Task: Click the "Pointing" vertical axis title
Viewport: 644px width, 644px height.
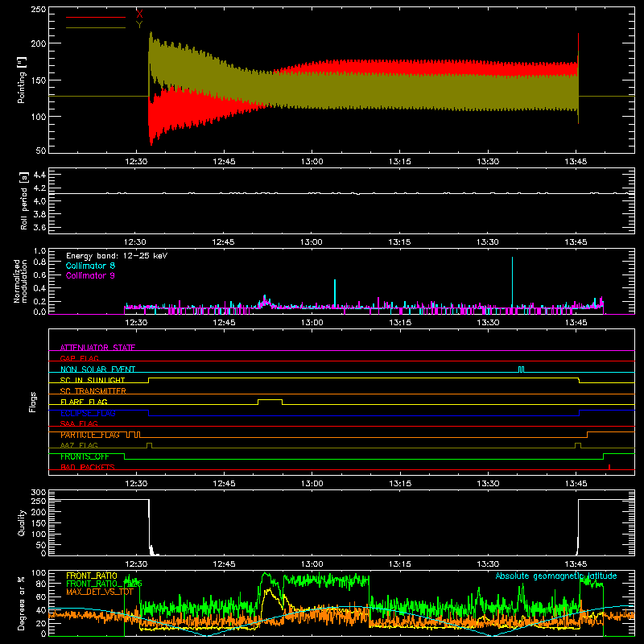Action: pyautogui.click(x=22, y=80)
